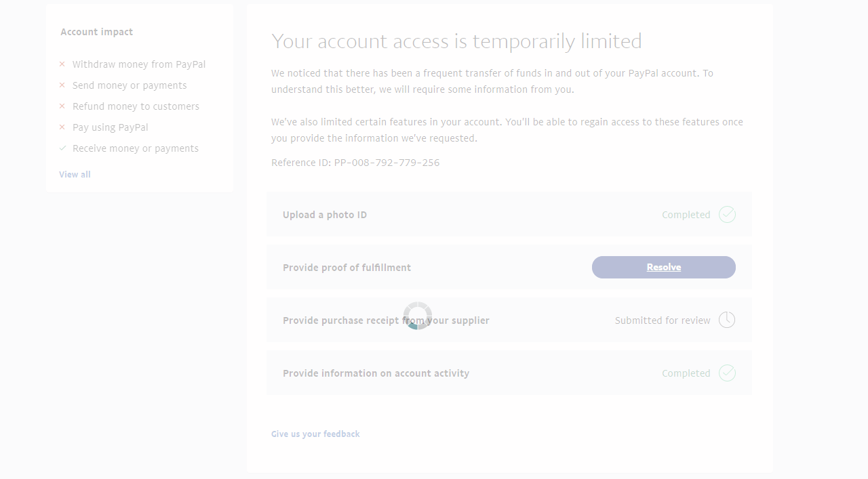Screen dimensions: 868x479
Task: Click checkmark icon for account activity row
Action: pos(727,373)
